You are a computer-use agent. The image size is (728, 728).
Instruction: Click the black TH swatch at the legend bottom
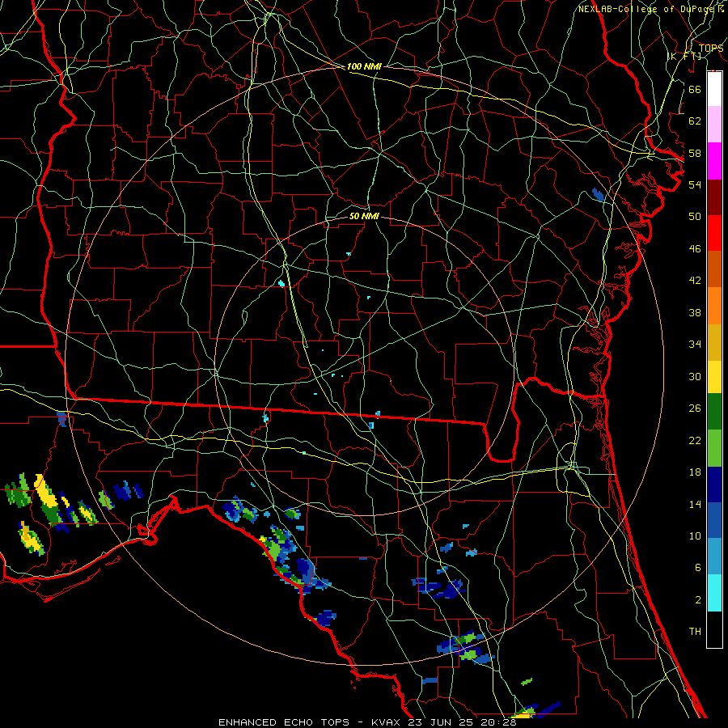click(714, 629)
